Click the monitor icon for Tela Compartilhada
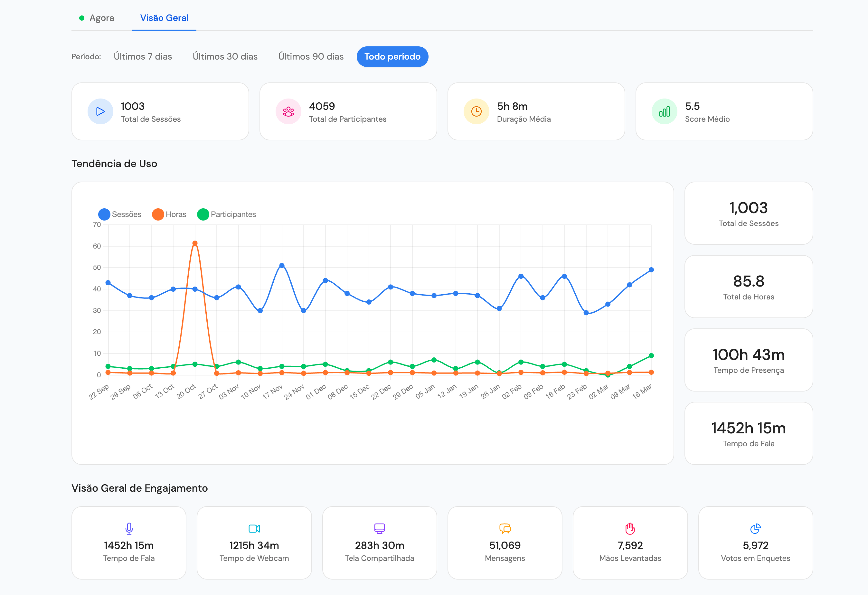 pos(380,528)
